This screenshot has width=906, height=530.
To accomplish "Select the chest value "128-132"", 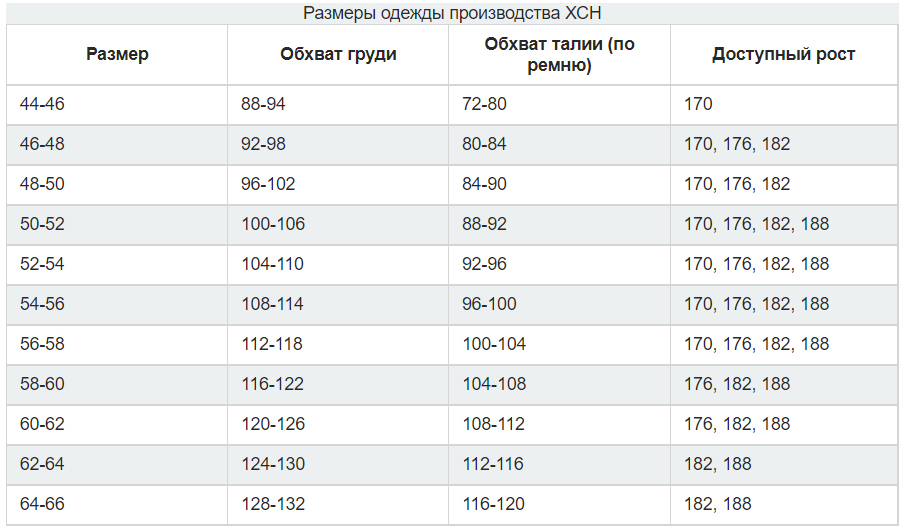I will click(x=272, y=504).
